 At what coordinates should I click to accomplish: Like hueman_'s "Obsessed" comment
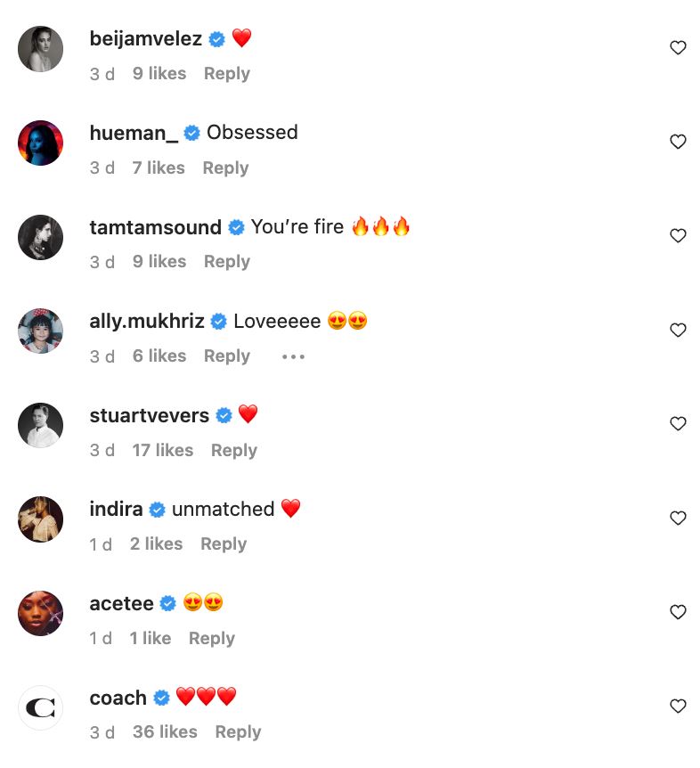(678, 142)
